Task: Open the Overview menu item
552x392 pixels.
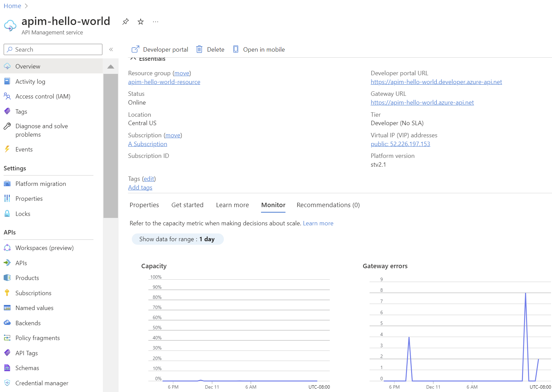Action: pos(51,66)
